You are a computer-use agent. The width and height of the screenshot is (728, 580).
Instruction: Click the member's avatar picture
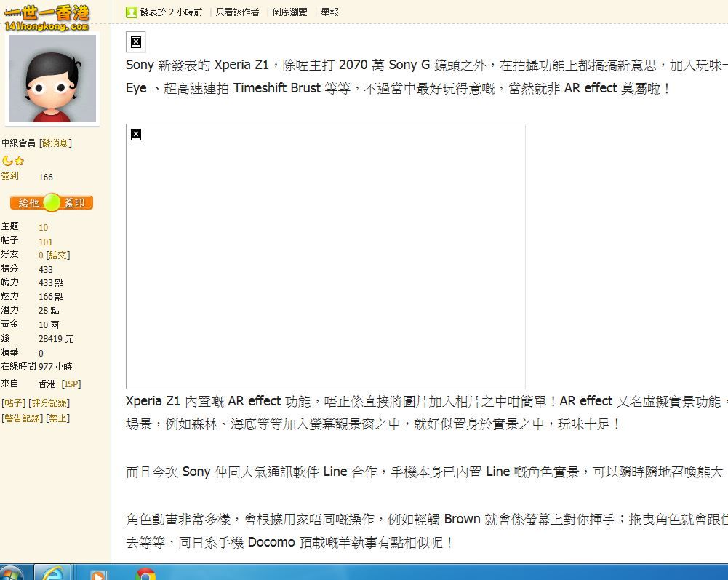(x=52, y=79)
